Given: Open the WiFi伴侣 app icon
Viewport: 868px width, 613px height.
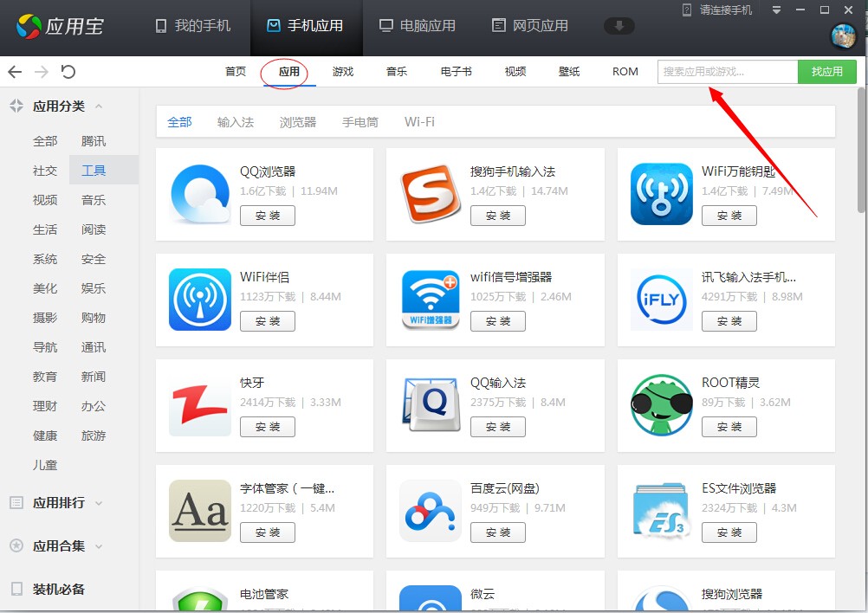Looking at the screenshot, I should pos(200,300).
